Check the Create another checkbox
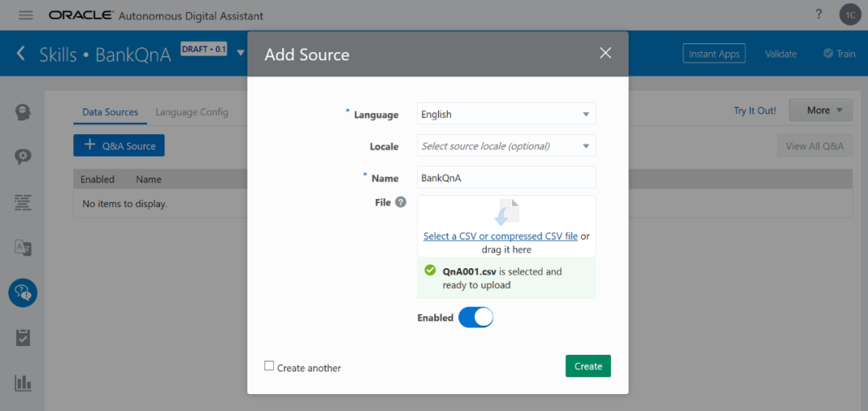868x411 pixels. pyautogui.click(x=269, y=366)
